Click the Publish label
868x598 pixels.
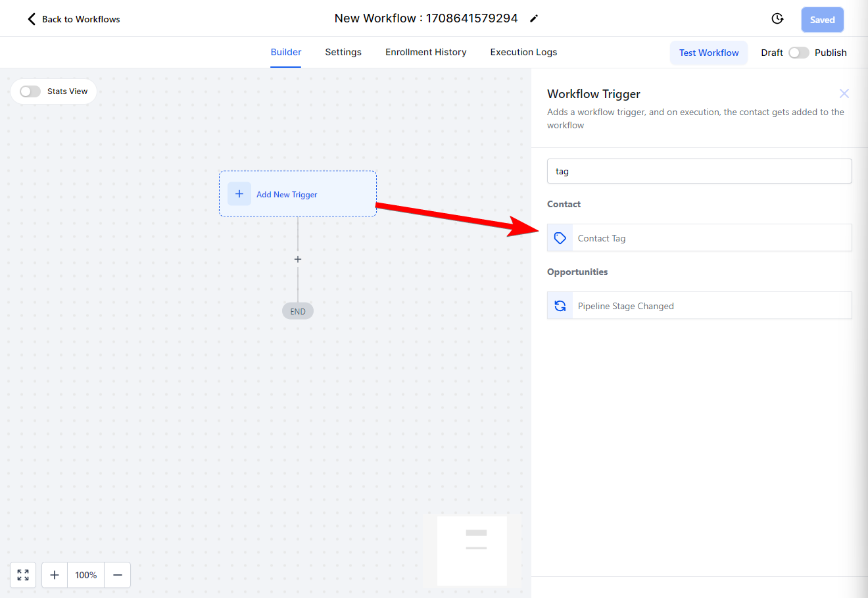tap(831, 53)
